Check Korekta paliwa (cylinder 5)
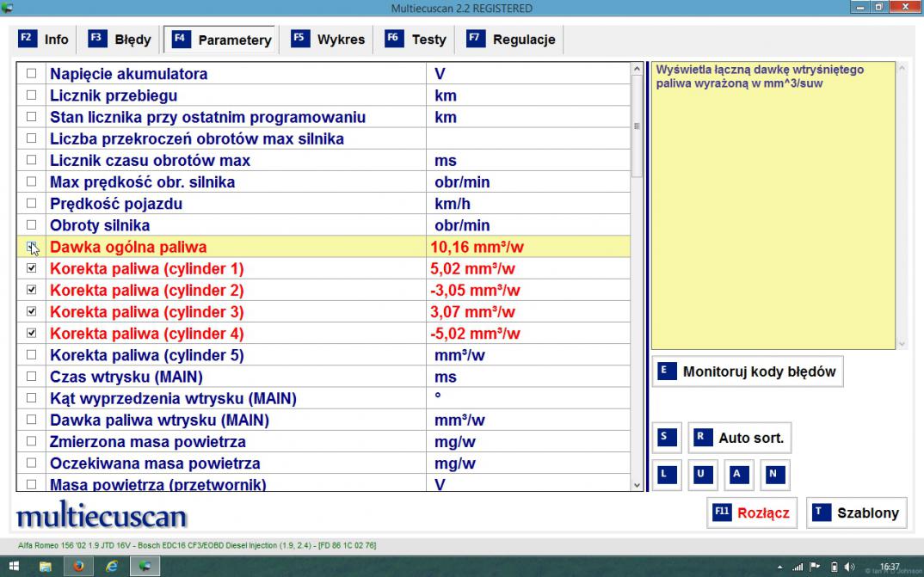Screen dimensions: 924x577 (31, 354)
